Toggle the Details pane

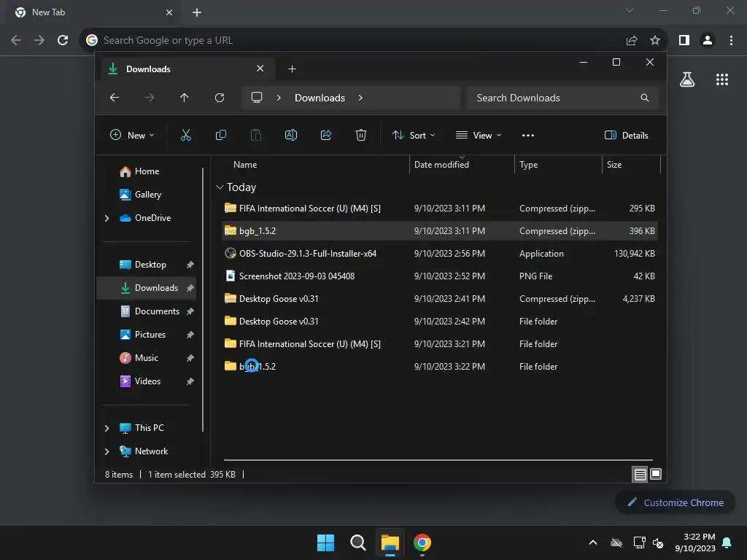click(627, 135)
